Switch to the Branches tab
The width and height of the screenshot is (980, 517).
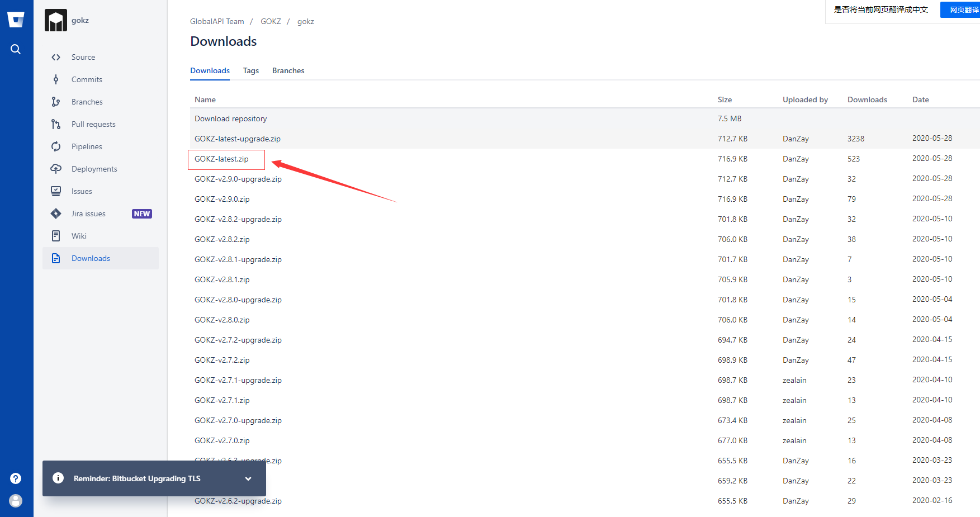tap(288, 70)
